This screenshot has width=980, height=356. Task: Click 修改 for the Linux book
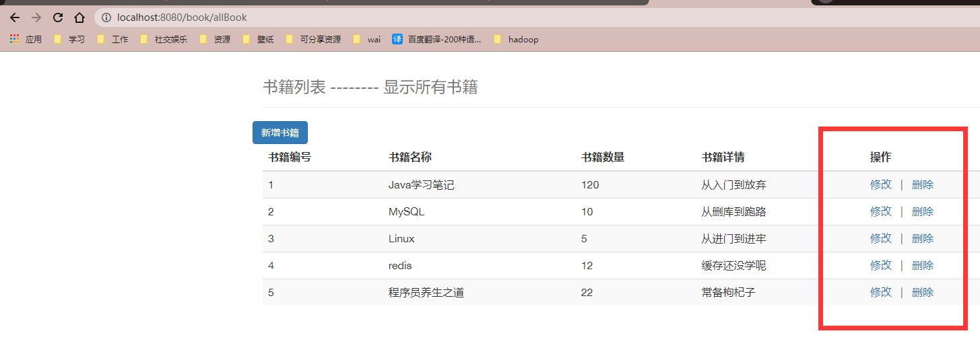(880, 238)
